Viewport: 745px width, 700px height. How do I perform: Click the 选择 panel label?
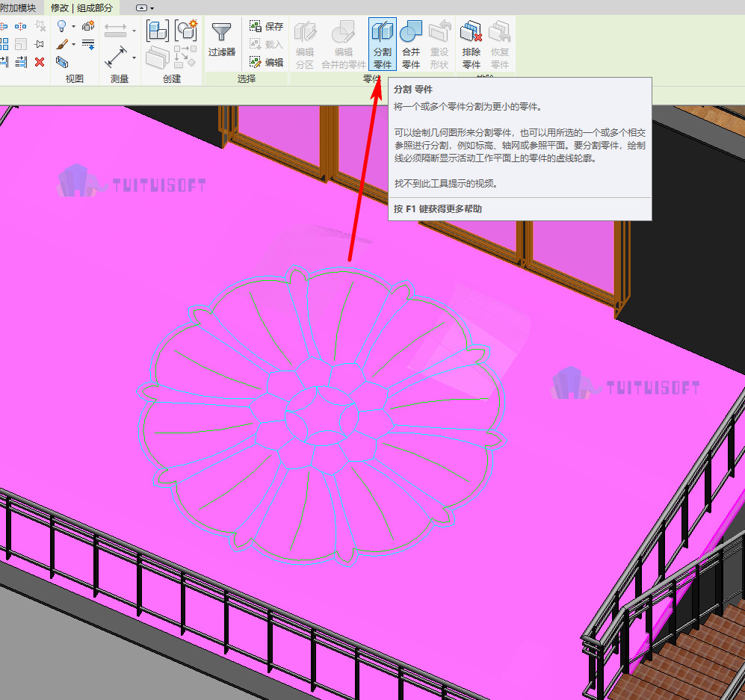246,79
